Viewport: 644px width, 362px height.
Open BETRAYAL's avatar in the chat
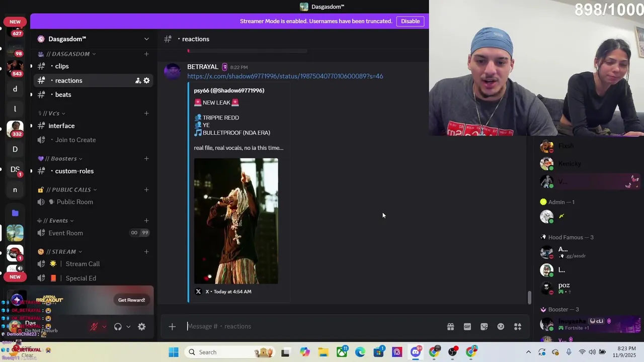pyautogui.click(x=172, y=71)
